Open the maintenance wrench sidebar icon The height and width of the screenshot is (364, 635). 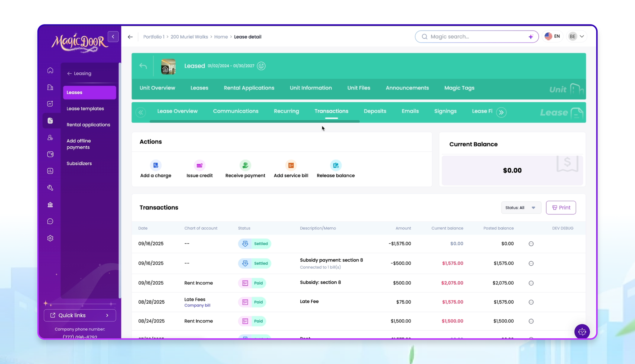[50, 188]
